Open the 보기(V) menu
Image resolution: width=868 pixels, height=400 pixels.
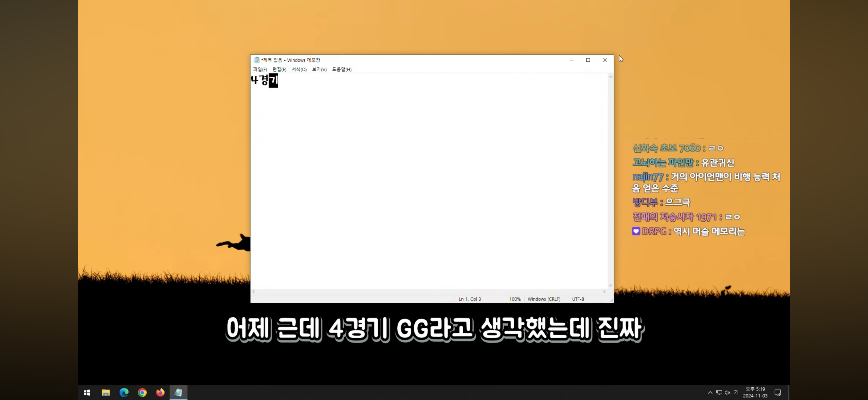319,69
